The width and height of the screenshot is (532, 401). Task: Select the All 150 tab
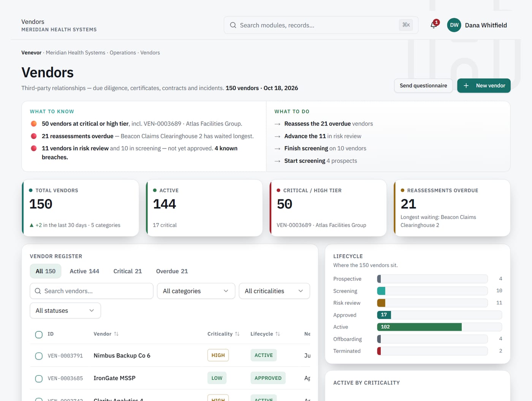click(46, 271)
